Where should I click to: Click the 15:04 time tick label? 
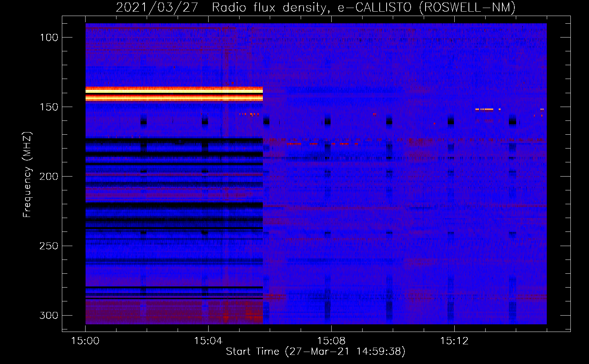pos(208,341)
